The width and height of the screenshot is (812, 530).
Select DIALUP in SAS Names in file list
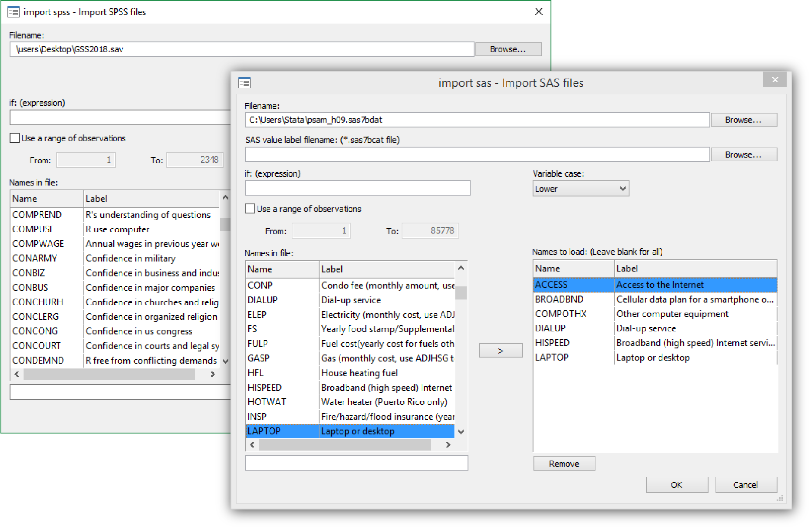pos(350,300)
